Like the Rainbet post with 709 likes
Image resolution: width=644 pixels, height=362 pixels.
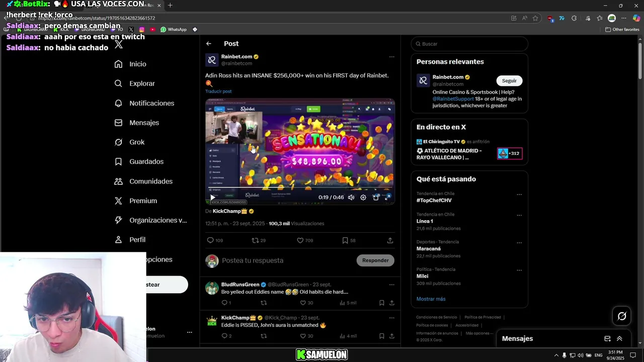[x=305, y=240]
